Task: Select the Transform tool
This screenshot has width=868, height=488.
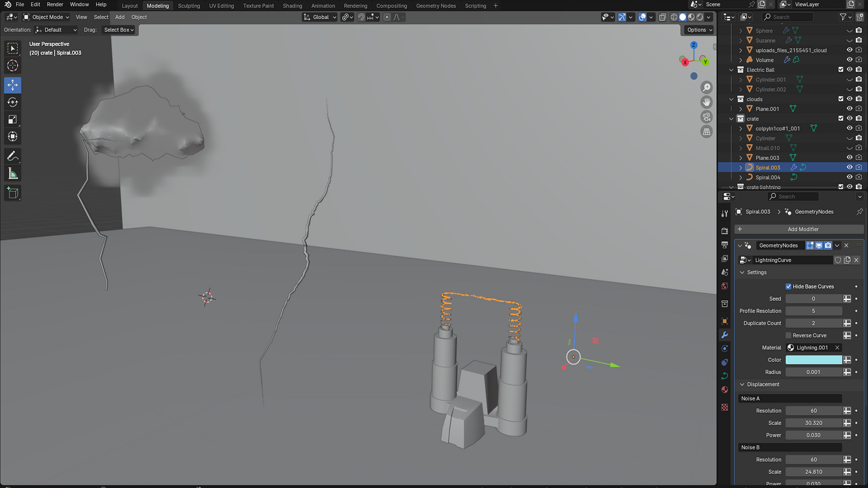Action: 13,137
